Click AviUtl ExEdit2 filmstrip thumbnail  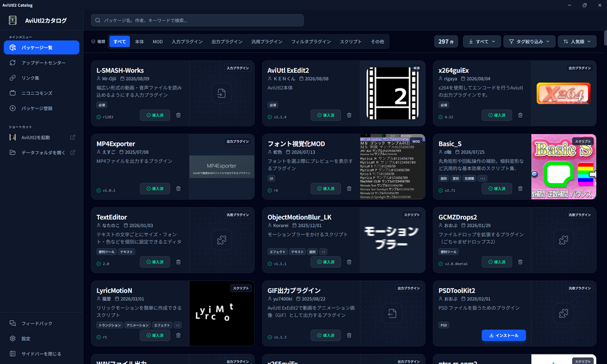tap(392, 93)
